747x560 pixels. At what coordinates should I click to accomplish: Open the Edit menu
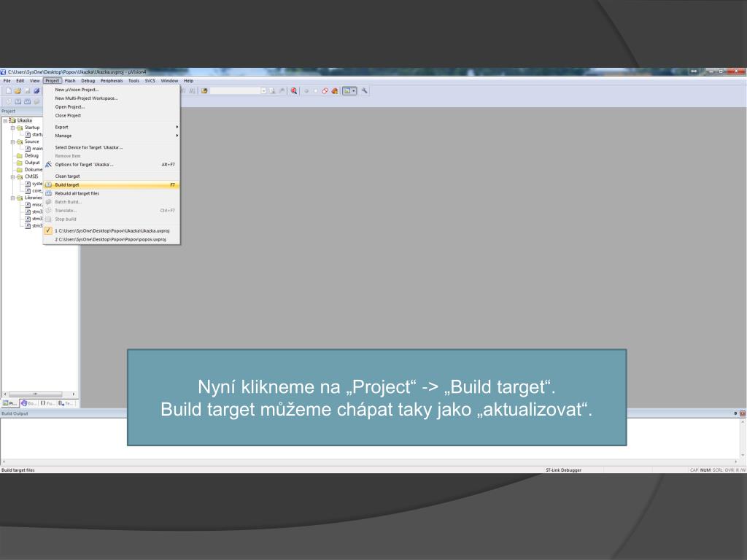pos(20,81)
